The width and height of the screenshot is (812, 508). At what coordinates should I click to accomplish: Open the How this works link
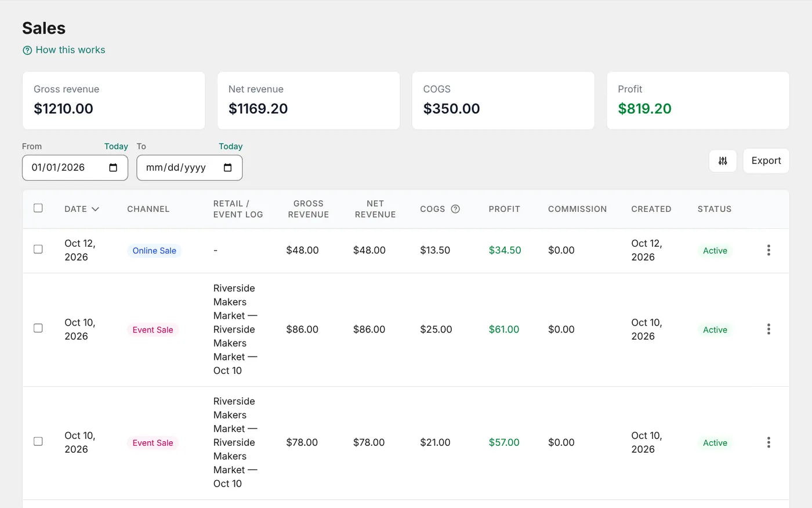tap(70, 50)
